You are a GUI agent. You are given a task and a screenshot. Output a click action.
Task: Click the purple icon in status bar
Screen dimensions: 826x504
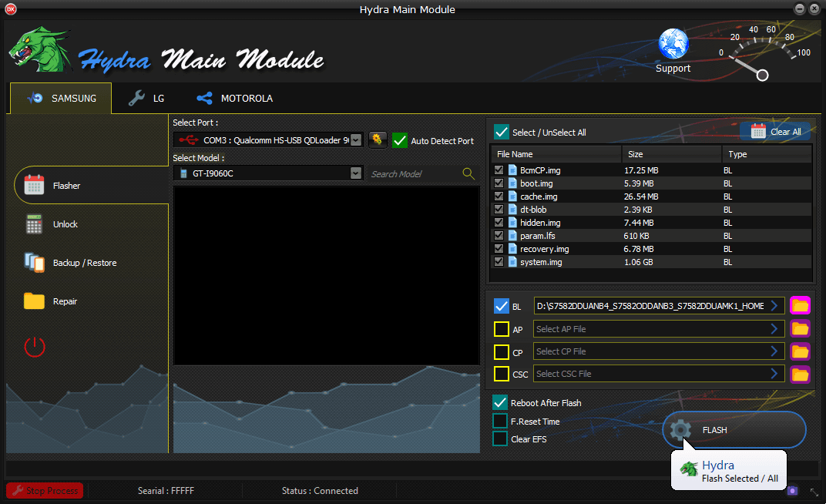[792, 491]
